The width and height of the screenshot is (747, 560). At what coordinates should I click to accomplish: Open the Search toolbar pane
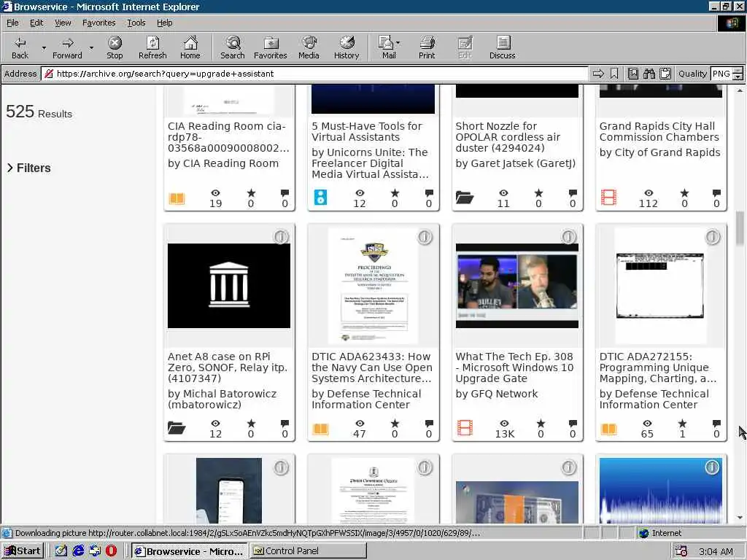233,47
